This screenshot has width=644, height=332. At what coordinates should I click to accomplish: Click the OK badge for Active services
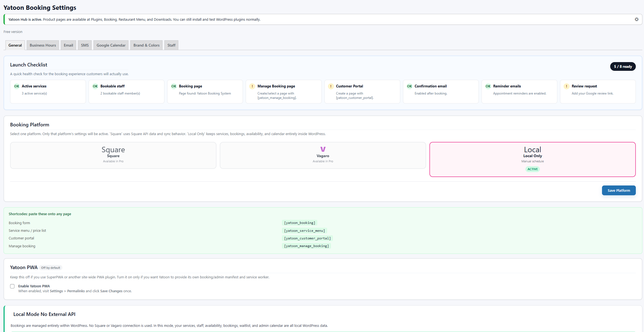[x=17, y=86]
